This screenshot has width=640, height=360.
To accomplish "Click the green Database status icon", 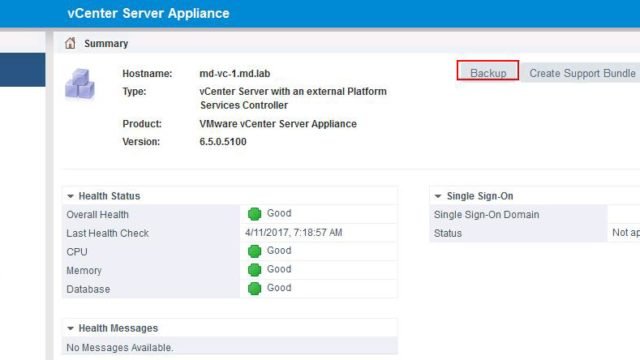I will point(254,289).
